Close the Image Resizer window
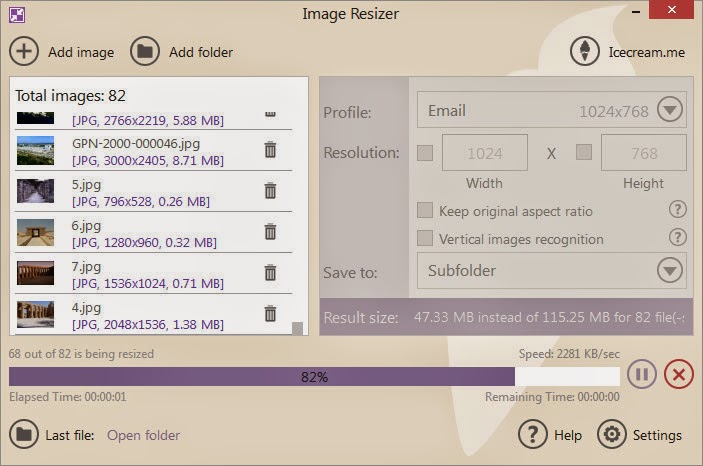 [x=672, y=9]
